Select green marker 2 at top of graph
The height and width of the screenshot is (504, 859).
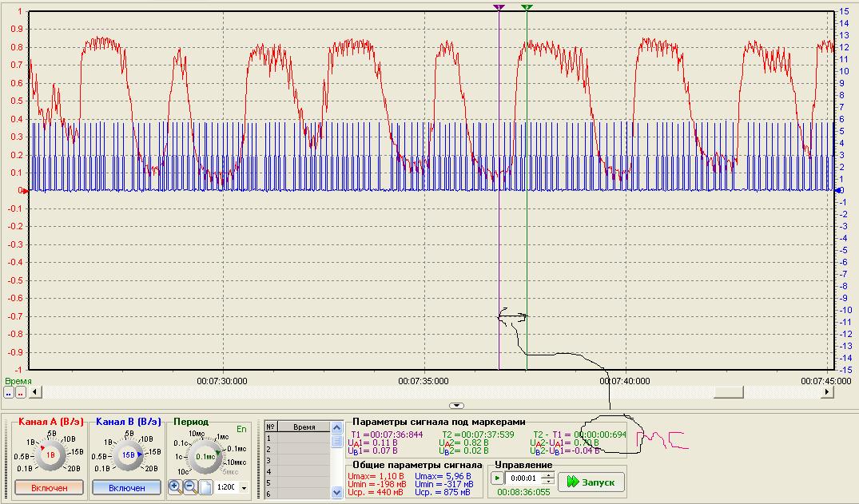pyautogui.click(x=527, y=7)
